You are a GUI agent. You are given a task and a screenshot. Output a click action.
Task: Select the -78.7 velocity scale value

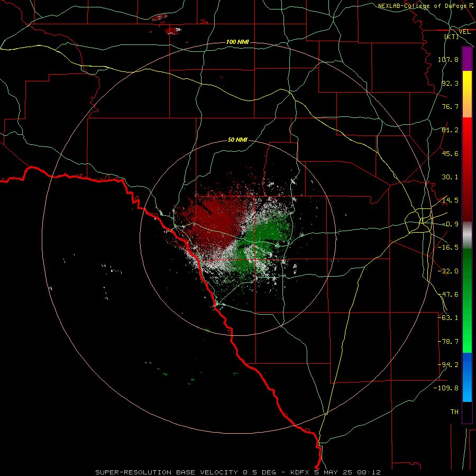click(448, 342)
